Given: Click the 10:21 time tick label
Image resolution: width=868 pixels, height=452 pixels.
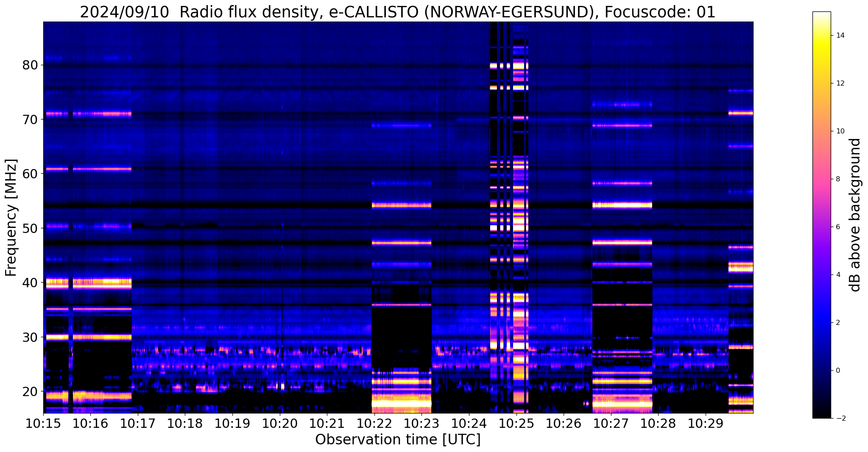Looking at the screenshot, I should pyautogui.click(x=327, y=424).
